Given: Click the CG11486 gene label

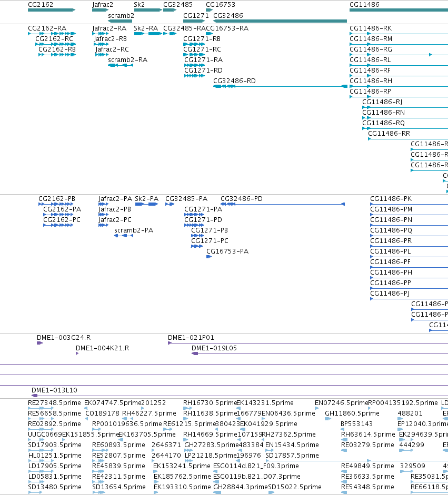Looking at the screenshot, I should point(364,4).
